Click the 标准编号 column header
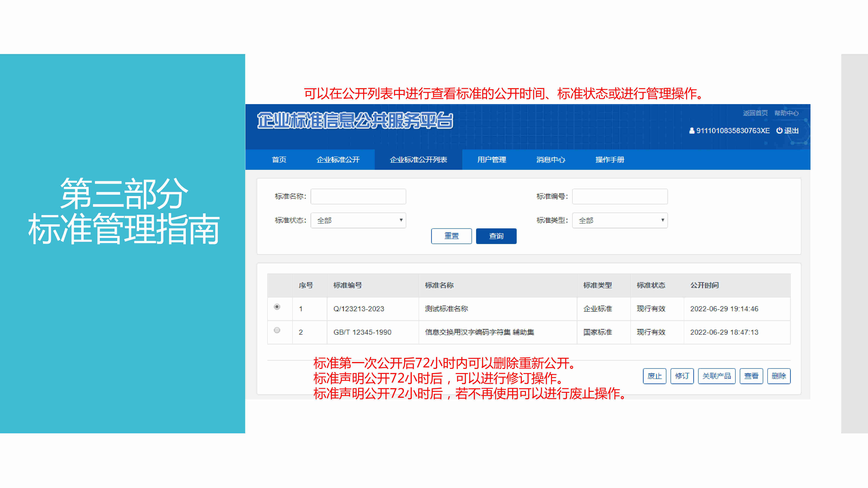This screenshot has width=868, height=488. 347,285
